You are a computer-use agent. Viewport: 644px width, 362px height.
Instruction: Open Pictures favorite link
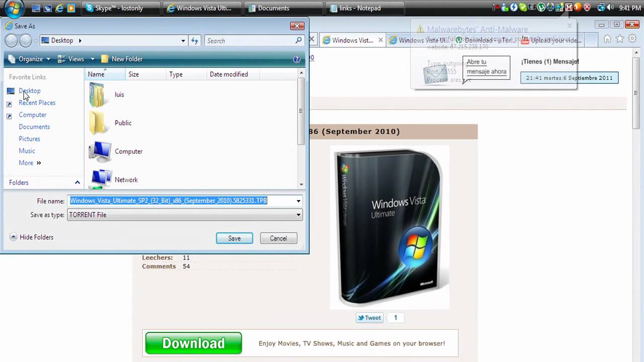tap(29, 139)
